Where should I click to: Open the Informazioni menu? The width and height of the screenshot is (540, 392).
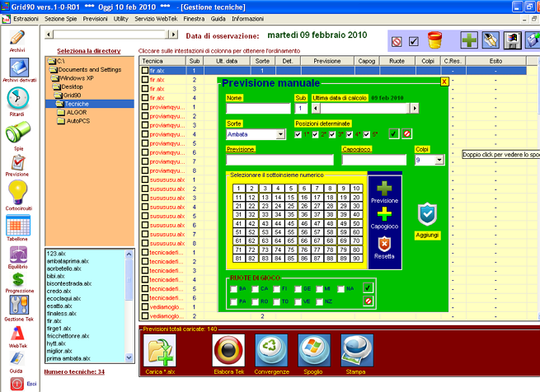(247, 19)
